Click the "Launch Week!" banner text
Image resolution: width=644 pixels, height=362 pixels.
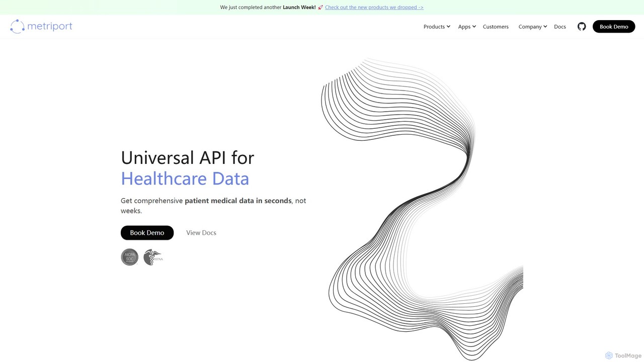click(x=299, y=8)
